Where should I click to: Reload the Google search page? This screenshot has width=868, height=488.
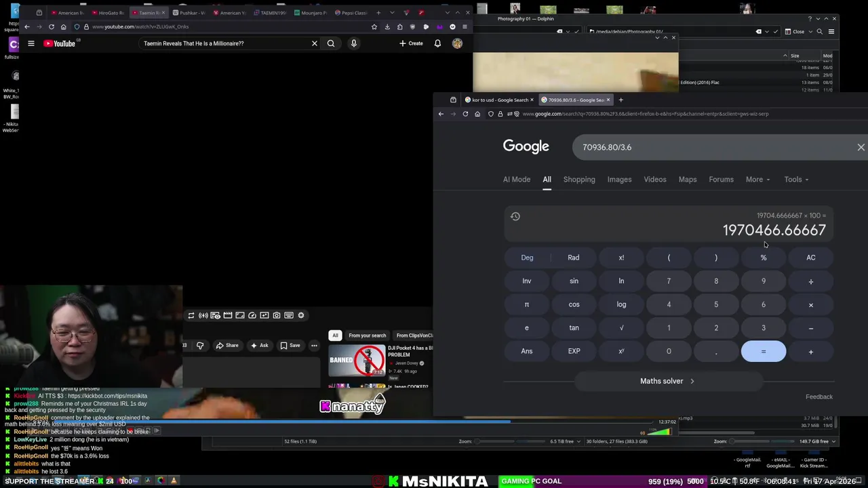[x=465, y=114]
